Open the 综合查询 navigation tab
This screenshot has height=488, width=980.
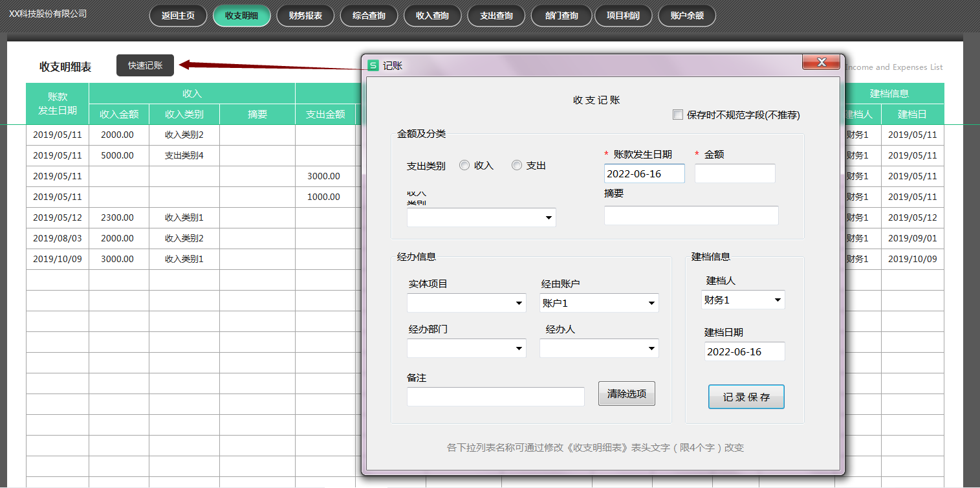click(x=369, y=16)
